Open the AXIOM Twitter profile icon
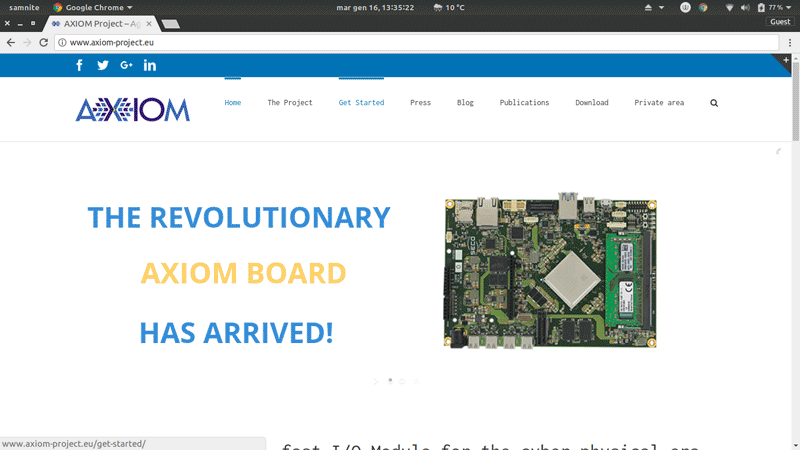The width and height of the screenshot is (800, 450). [x=103, y=65]
